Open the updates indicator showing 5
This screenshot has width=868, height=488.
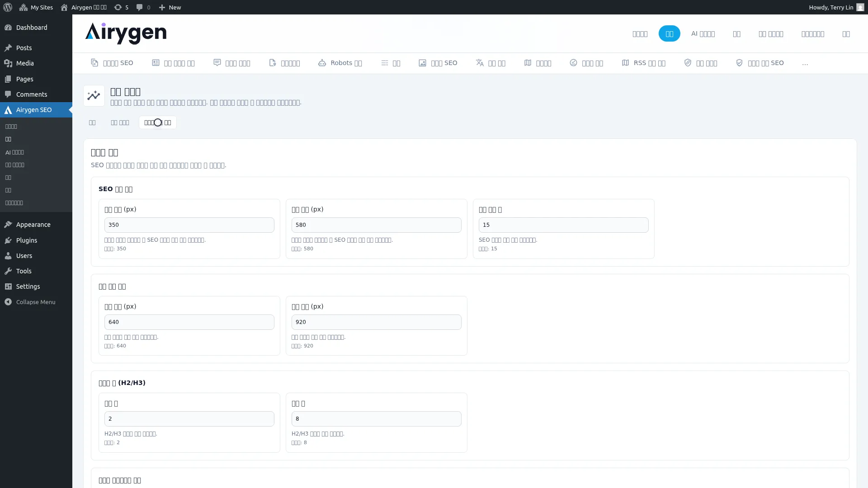coord(121,7)
